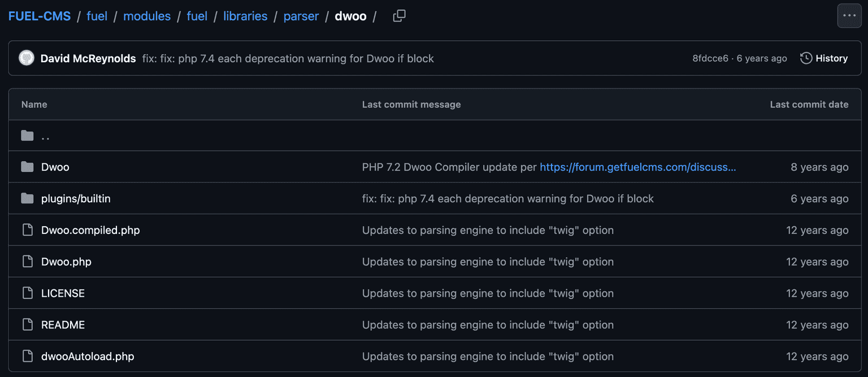Screen dimensions: 868x377
Task: Open the Dwoo.php file
Action: click(66, 262)
